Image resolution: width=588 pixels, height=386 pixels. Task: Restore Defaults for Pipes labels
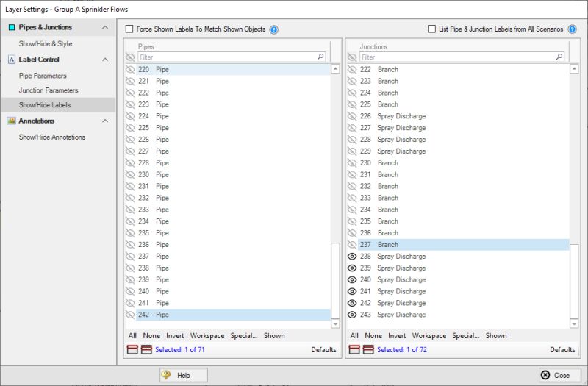(323, 350)
